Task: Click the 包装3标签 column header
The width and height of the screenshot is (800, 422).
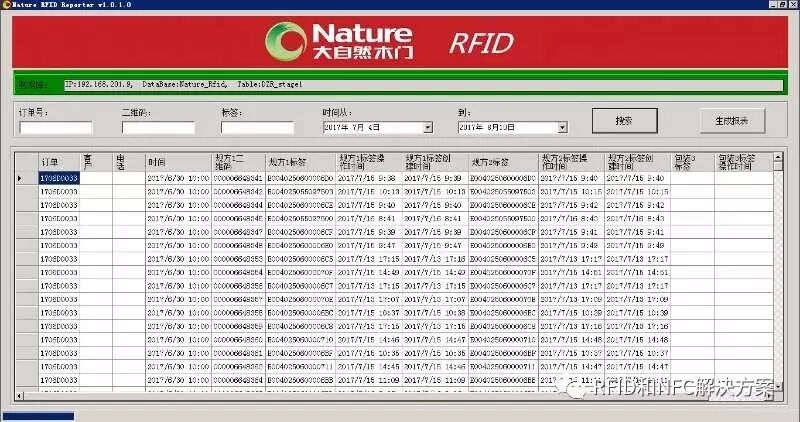Action: [x=692, y=162]
